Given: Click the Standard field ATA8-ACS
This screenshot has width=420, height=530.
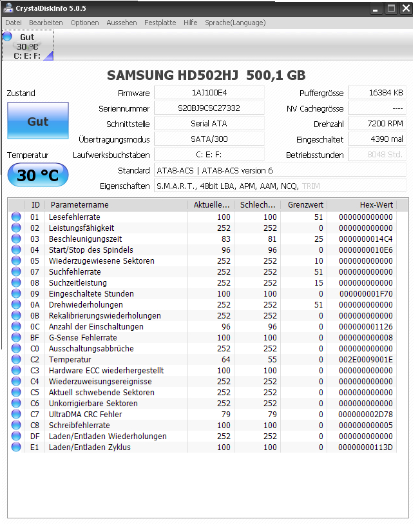Looking at the screenshot, I should 280,170.
